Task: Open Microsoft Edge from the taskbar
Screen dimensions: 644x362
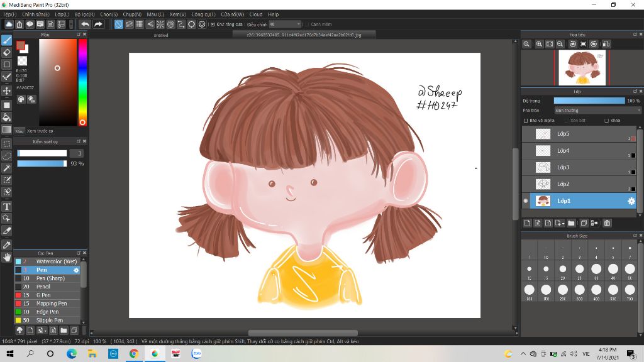Action: pyautogui.click(x=72, y=353)
